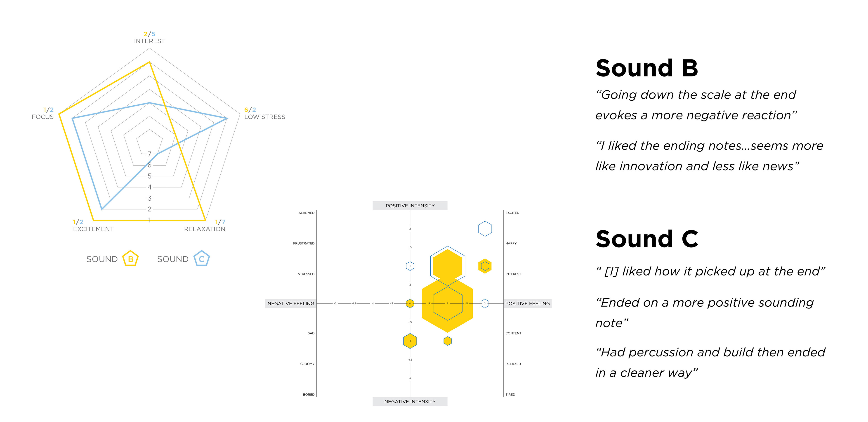Image resolution: width=868 pixels, height=422 pixels.
Task: Select the small yellow hexagon beside HAPPY
Action: click(x=485, y=266)
